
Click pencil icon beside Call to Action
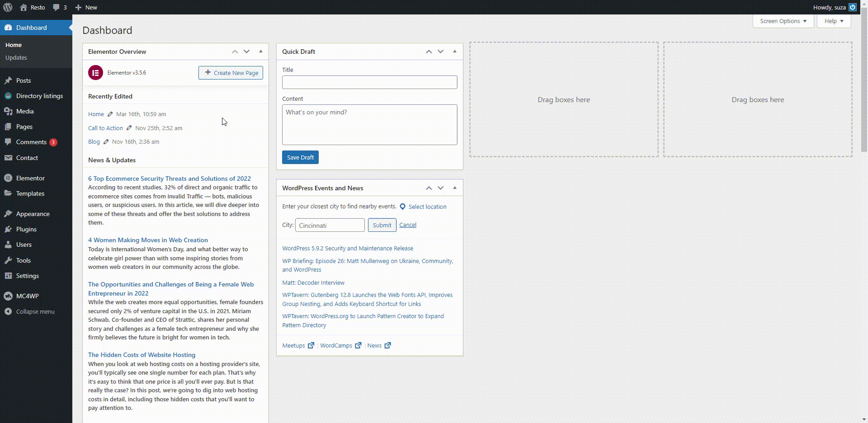tap(129, 128)
